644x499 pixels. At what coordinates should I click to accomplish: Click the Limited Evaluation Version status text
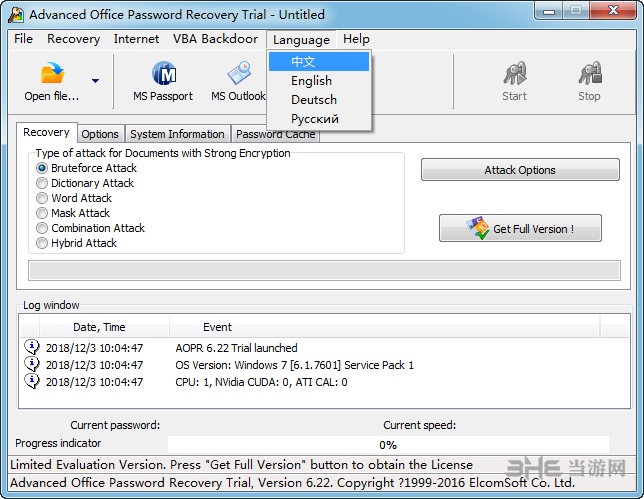241,465
